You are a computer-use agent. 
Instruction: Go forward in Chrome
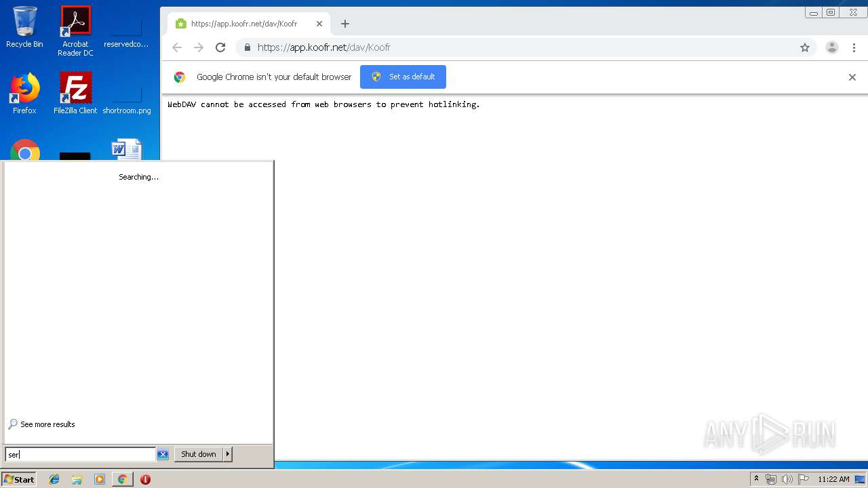pyautogui.click(x=199, y=47)
